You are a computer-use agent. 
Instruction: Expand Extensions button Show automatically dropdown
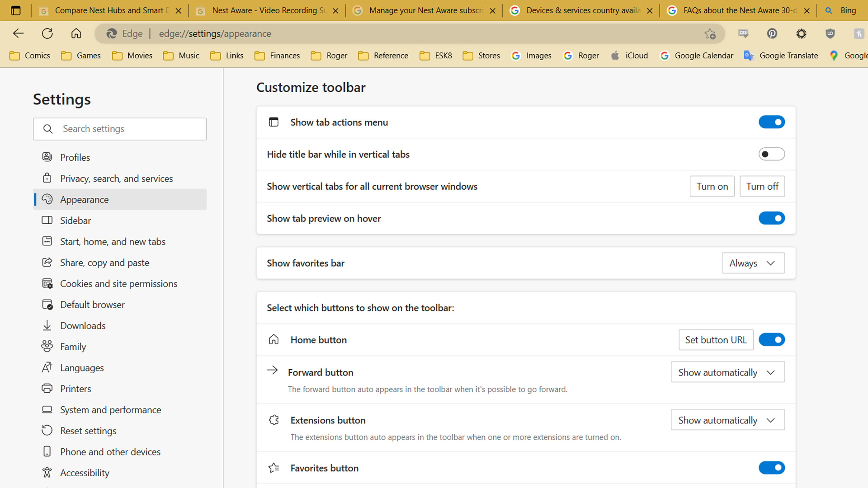coord(727,420)
